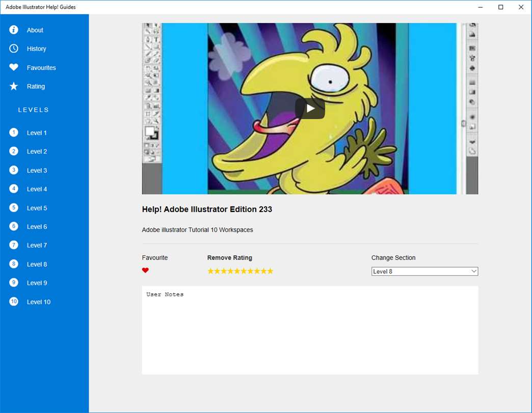Select the Level 10 number badge
This screenshot has height=413, width=532.
[x=14, y=301]
